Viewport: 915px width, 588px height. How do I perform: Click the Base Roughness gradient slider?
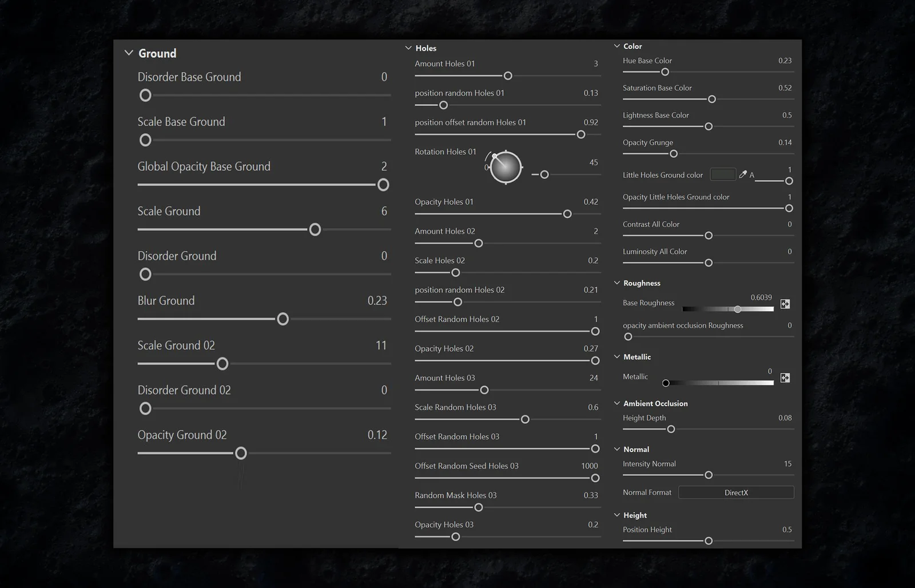pyautogui.click(x=727, y=309)
